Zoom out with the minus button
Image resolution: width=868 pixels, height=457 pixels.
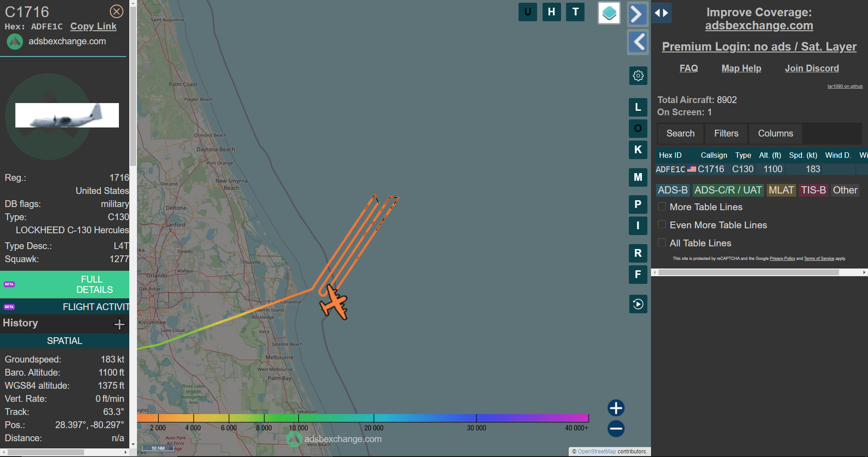616,429
